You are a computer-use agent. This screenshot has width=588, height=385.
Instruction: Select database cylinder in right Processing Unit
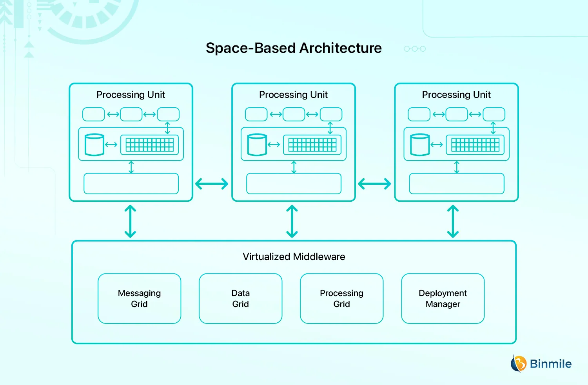coord(420,145)
